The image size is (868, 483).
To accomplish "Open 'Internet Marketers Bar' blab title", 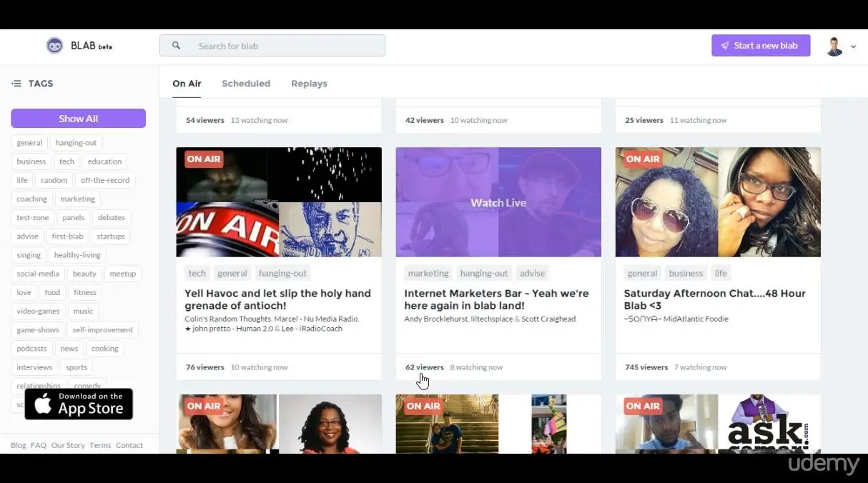I will click(497, 299).
